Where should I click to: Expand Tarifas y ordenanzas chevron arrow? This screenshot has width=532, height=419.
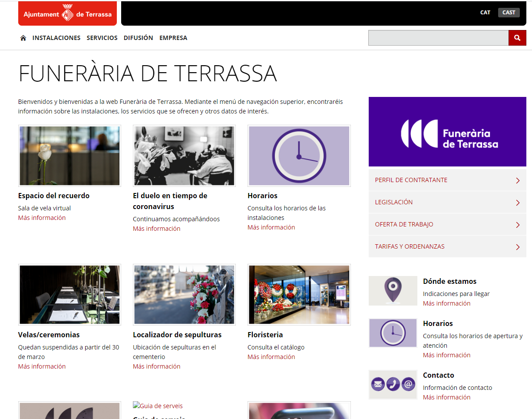click(x=518, y=247)
